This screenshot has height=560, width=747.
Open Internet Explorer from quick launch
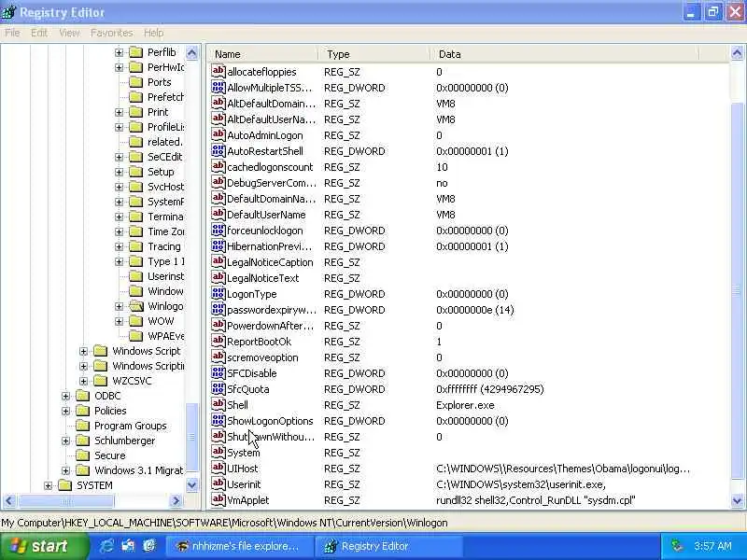tap(106, 546)
